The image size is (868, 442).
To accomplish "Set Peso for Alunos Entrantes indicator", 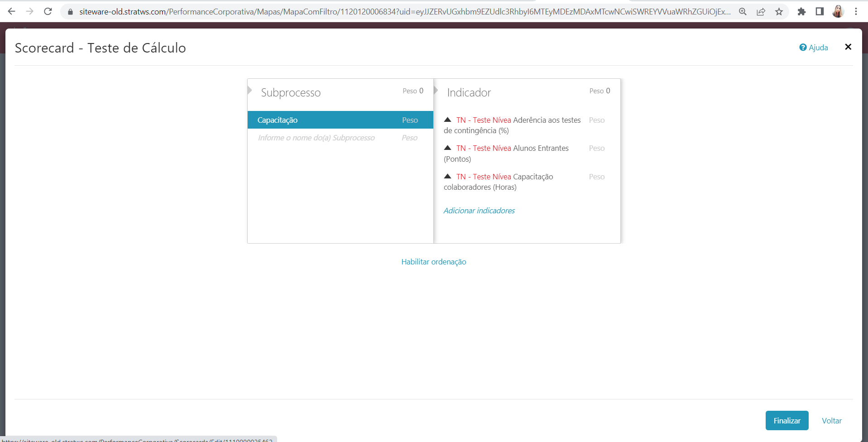I will [x=597, y=148].
